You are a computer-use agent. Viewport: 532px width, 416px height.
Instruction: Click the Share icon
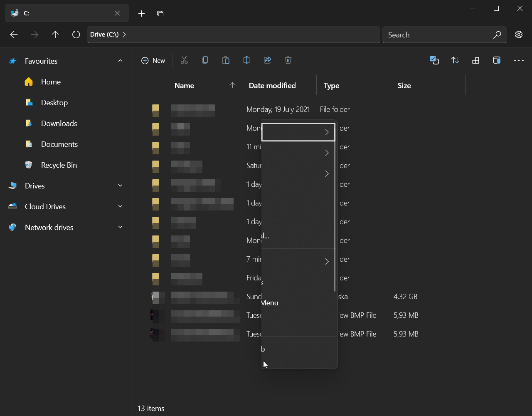(267, 60)
